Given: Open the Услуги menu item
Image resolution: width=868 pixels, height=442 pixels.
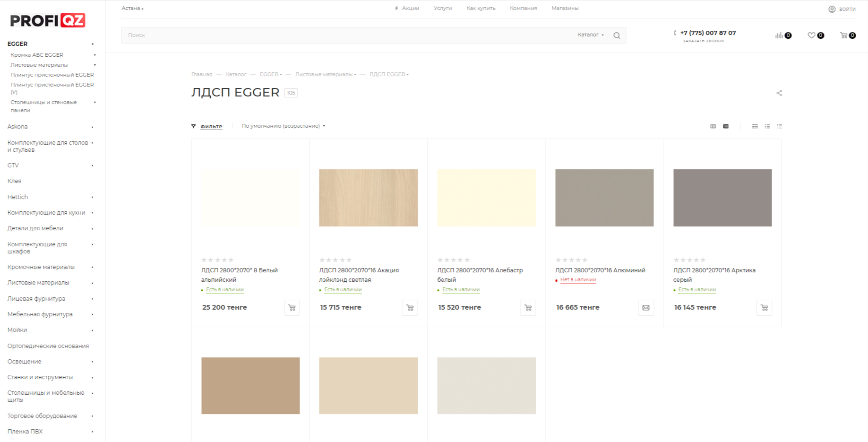Looking at the screenshot, I should tap(443, 9).
